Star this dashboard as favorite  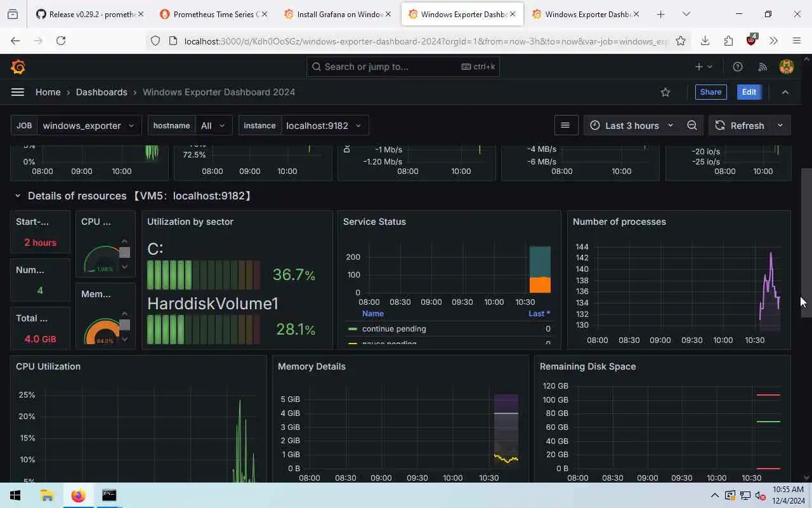click(x=665, y=92)
